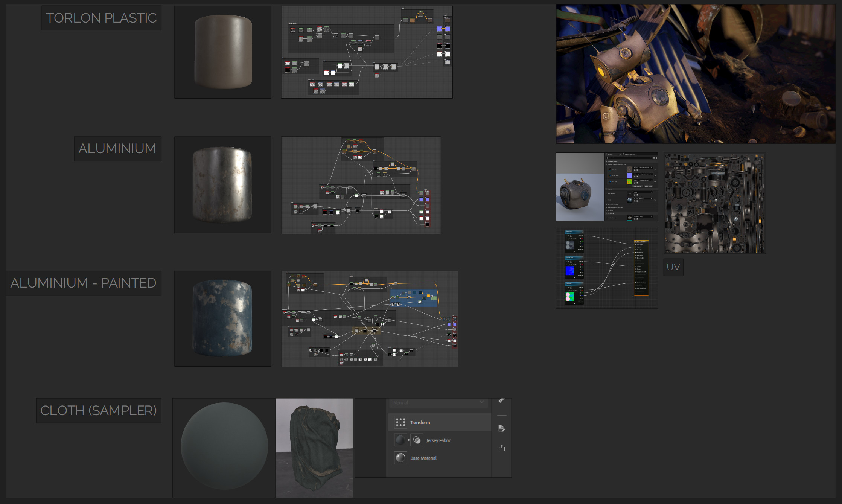Viewport: 842px width, 504px height.
Task: Open the Base Color texture dropdown
Action: point(643,167)
